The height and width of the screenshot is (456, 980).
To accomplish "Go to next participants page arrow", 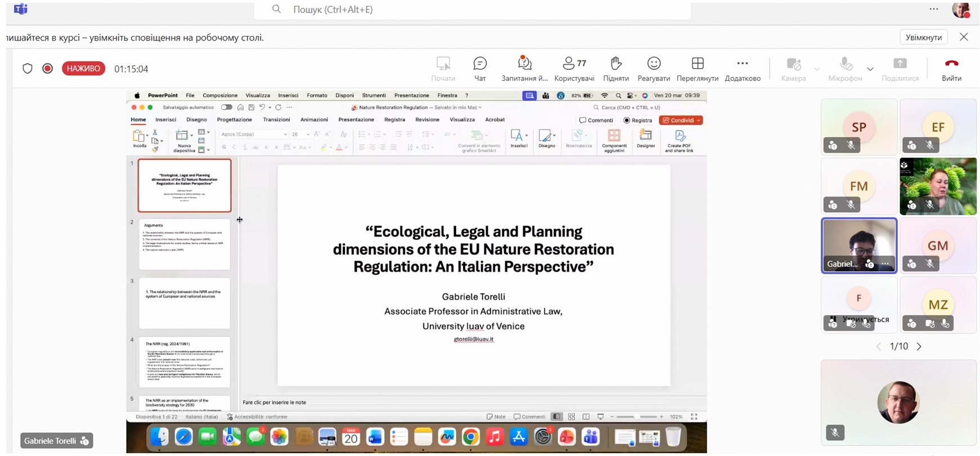I will [919, 347].
